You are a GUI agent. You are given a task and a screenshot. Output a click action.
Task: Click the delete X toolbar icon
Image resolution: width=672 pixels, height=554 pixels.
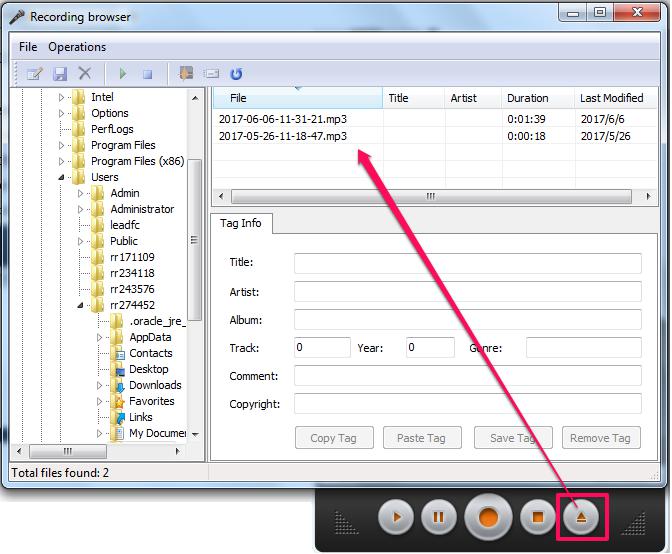pyautogui.click(x=85, y=74)
